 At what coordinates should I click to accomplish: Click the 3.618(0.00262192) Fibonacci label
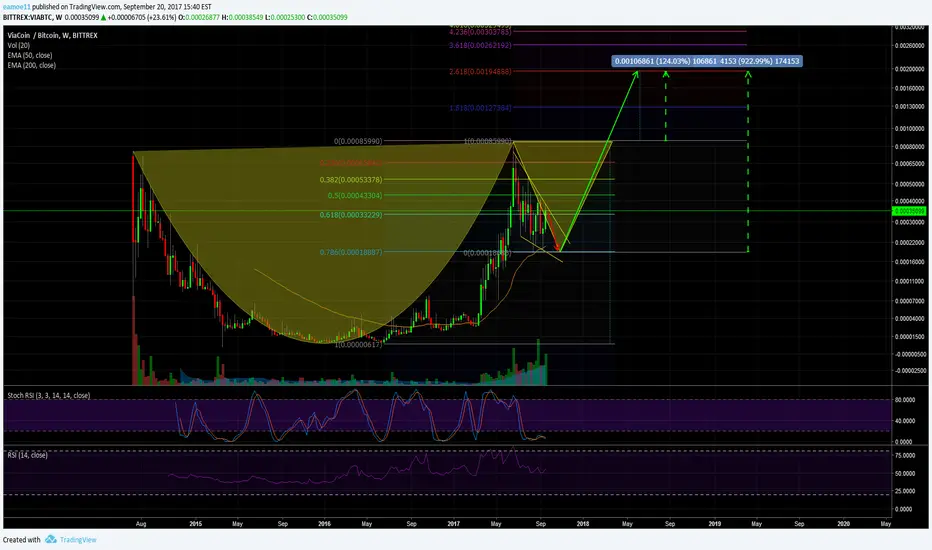point(480,45)
